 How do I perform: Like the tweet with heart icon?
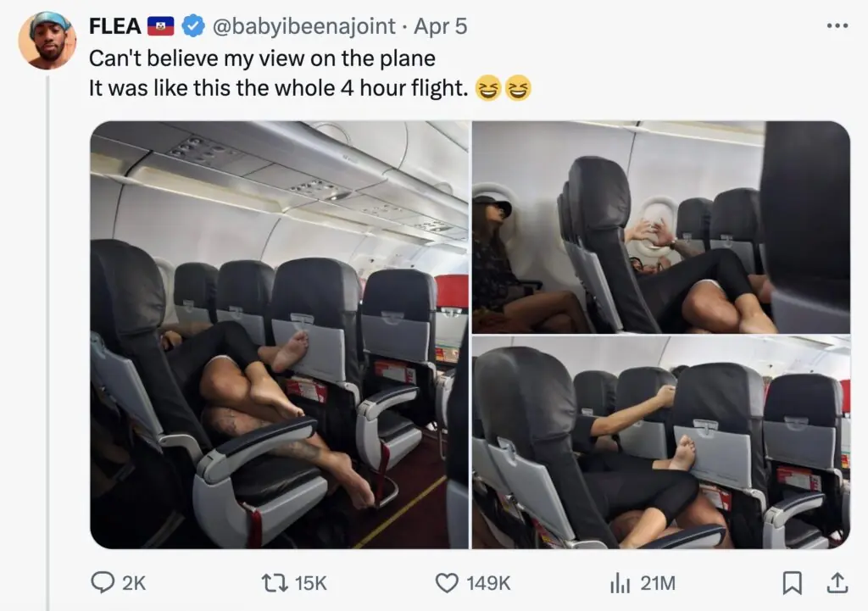[x=447, y=583]
